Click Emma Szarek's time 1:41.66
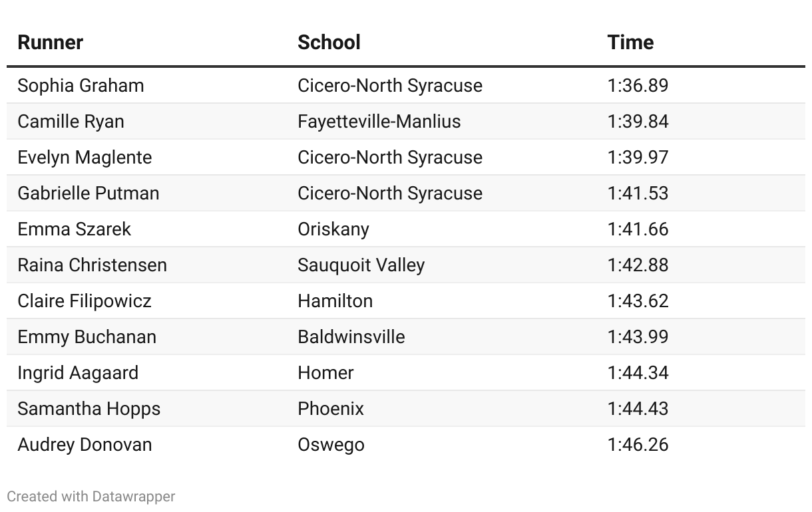812x512 pixels. (638, 229)
